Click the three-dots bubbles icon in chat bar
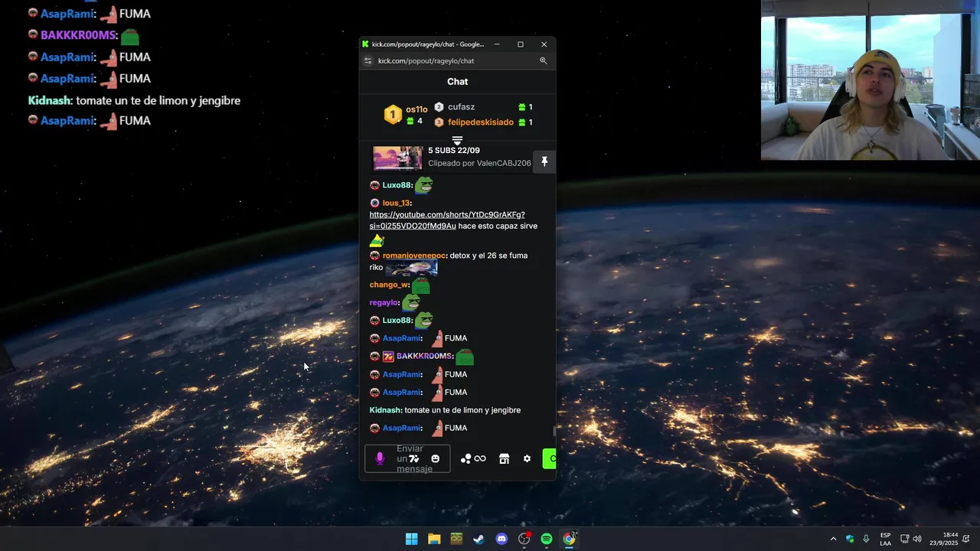The height and width of the screenshot is (551, 980). [x=465, y=458]
